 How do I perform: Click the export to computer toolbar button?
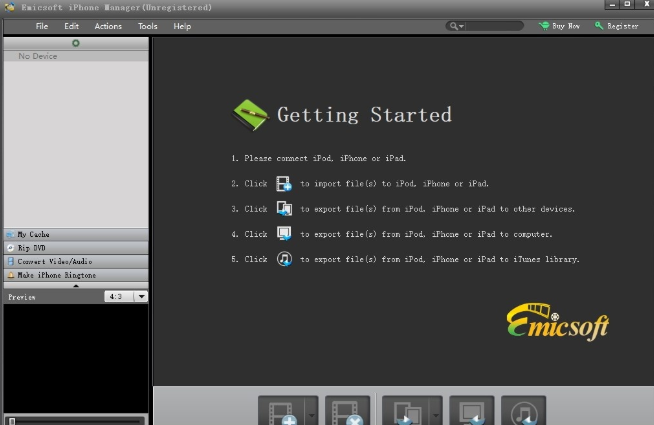pyautogui.click(x=471, y=411)
